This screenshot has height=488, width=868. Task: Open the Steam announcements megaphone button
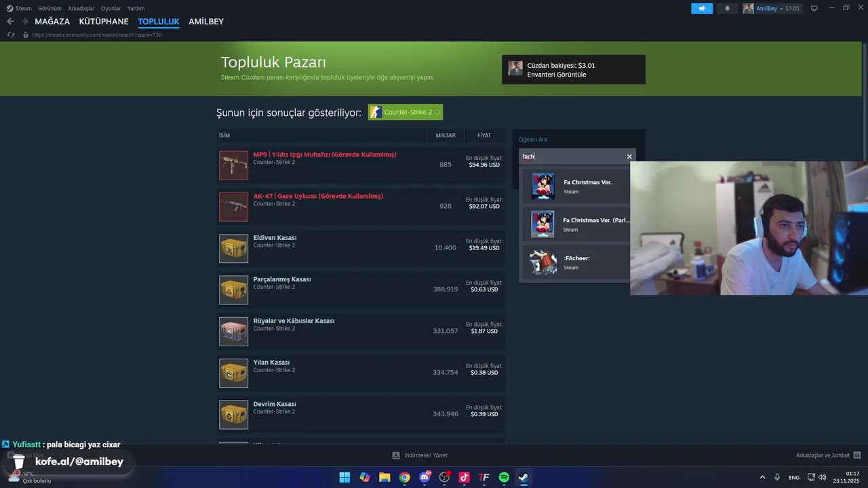pos(702,8)
